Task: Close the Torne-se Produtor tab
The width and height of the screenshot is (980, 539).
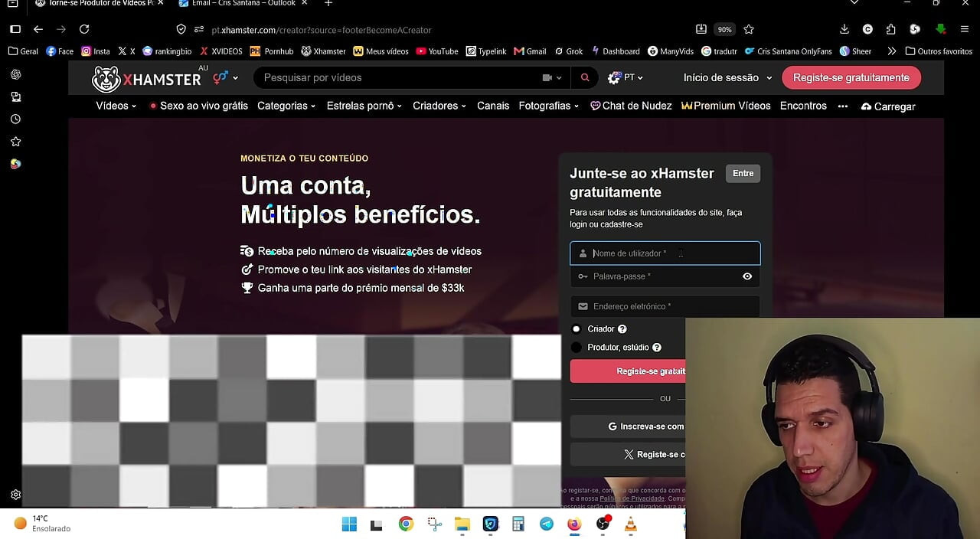Action: 161,4
